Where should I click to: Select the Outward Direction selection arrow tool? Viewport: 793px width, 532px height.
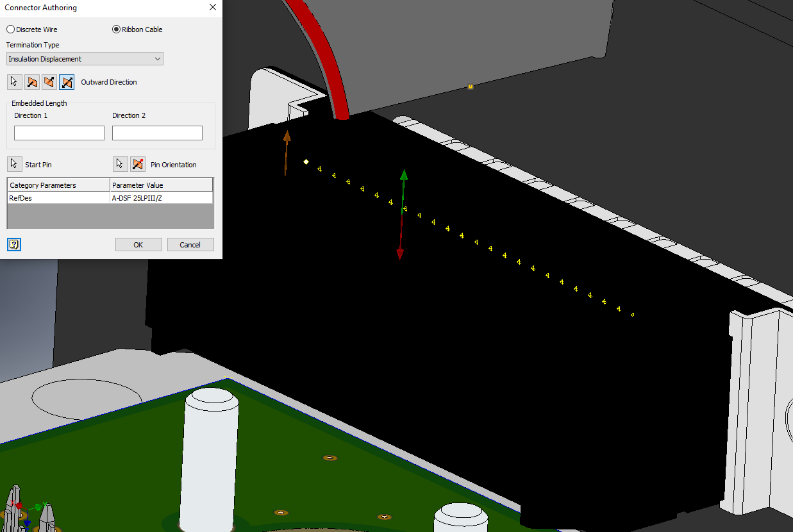coord(14,81)
